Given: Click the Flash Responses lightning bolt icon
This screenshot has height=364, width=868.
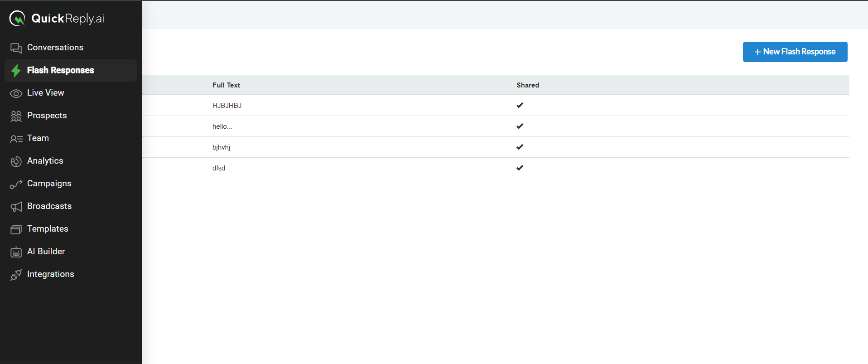Looking at the screenshot, I should point(16,71).
